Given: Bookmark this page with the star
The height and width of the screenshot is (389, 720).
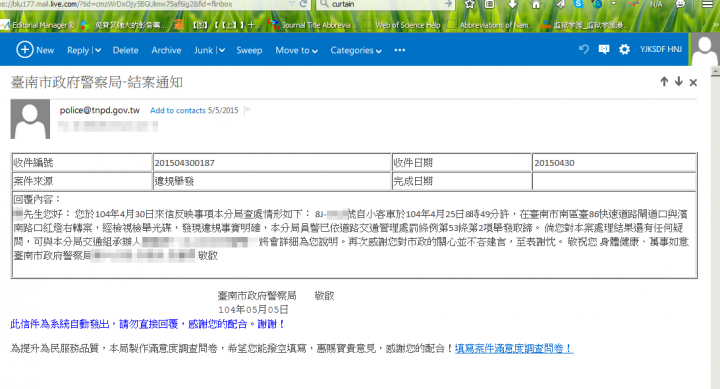Looking at the screenshot, I should [469, 4].
